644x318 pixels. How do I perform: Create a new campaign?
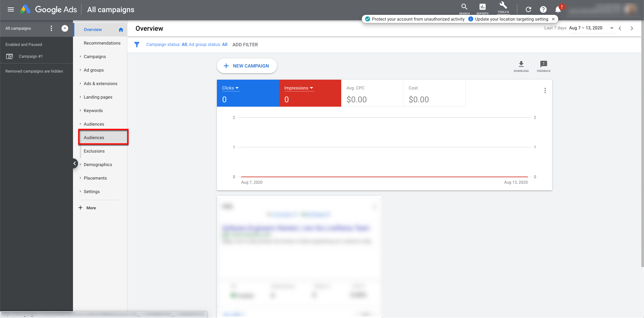(x=247, y=66)
